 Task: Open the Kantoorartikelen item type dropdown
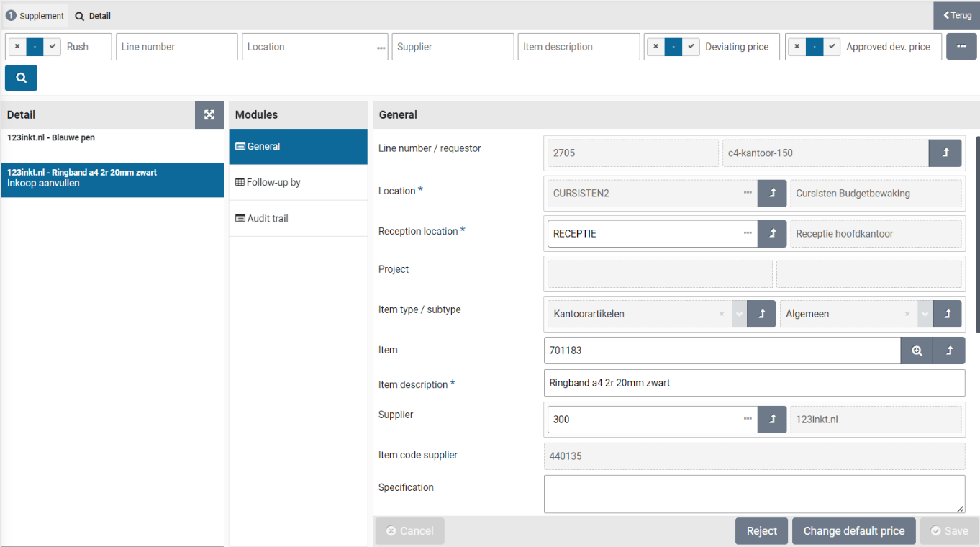pos(739,314)
